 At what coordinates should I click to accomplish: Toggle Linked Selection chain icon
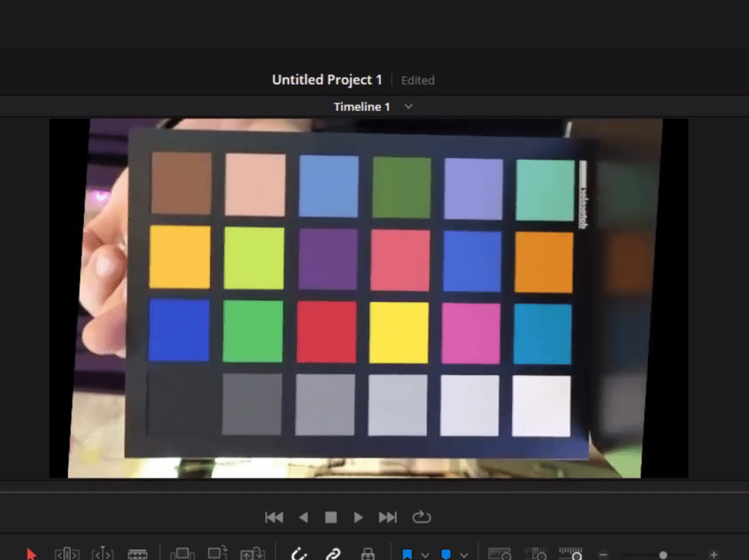[333, 554]
